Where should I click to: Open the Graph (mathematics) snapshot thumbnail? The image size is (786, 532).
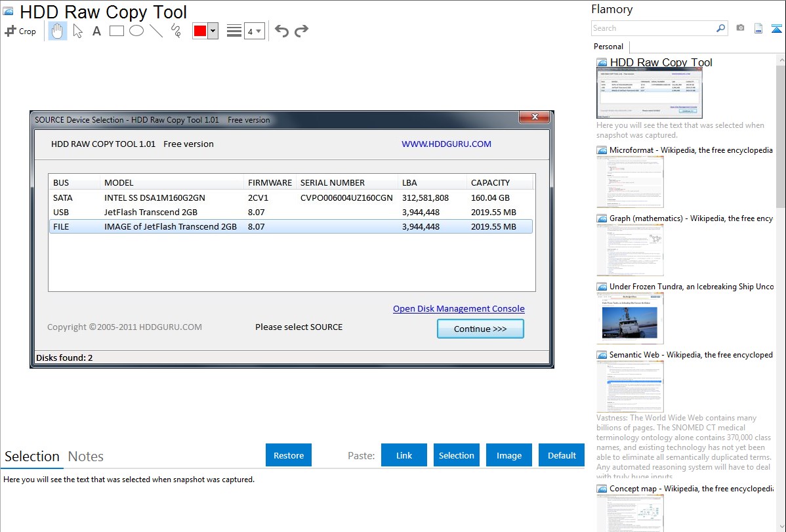(x=630, y=250)
